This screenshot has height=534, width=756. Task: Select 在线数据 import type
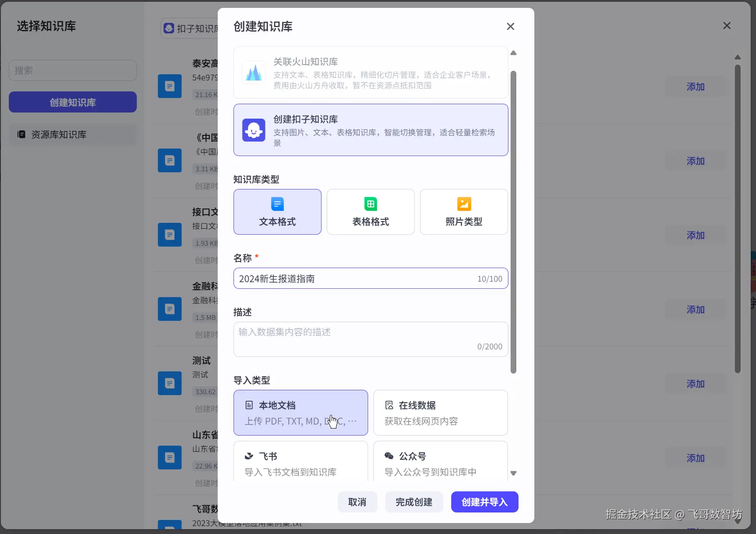coord(441,413)
